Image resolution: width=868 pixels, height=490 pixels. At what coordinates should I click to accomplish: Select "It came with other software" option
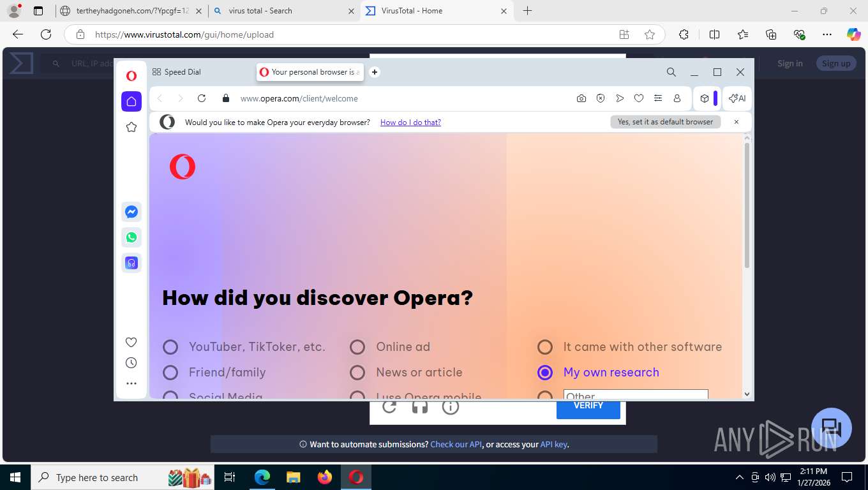tap(545, 347)
